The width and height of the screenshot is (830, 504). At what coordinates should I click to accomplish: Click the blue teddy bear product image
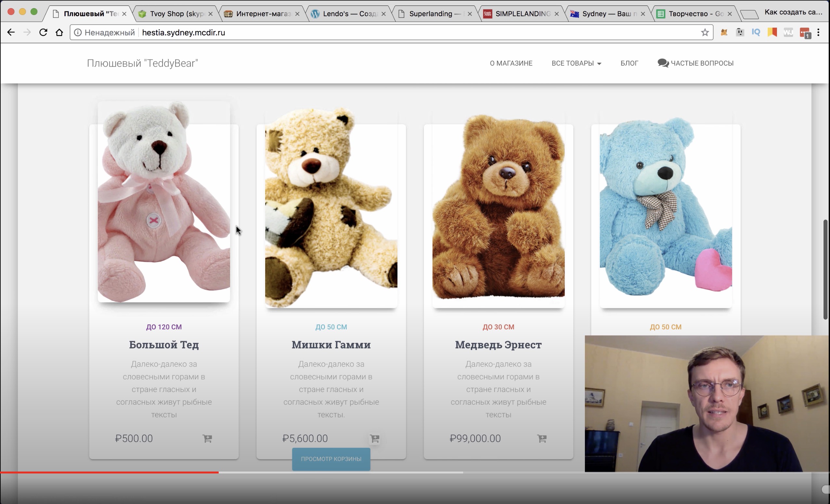[x=666, y=209]
